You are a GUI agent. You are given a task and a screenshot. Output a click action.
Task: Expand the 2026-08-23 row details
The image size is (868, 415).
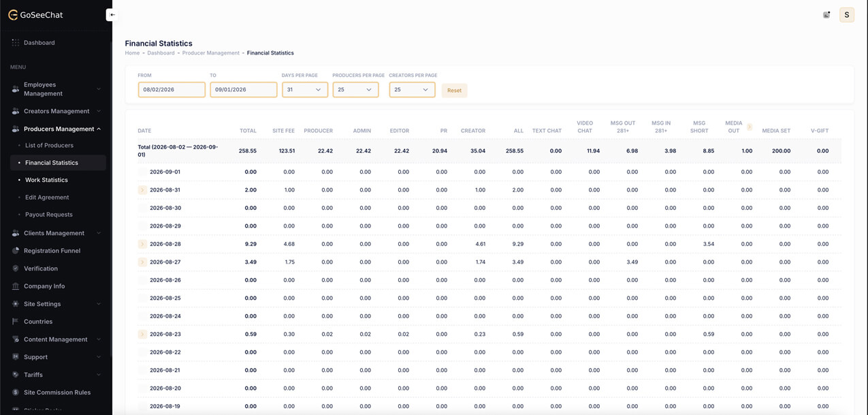click(x=142, y=335)
